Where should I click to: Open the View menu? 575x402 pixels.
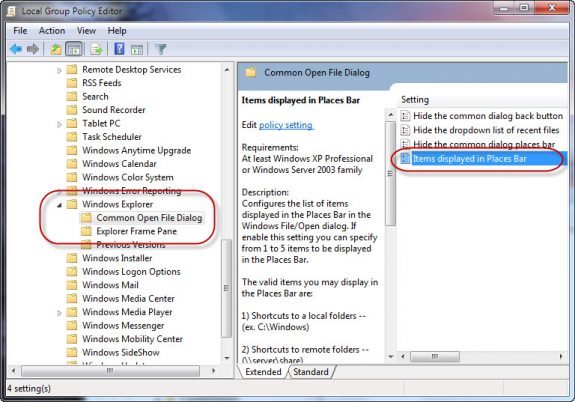click(x=87, y=31)
